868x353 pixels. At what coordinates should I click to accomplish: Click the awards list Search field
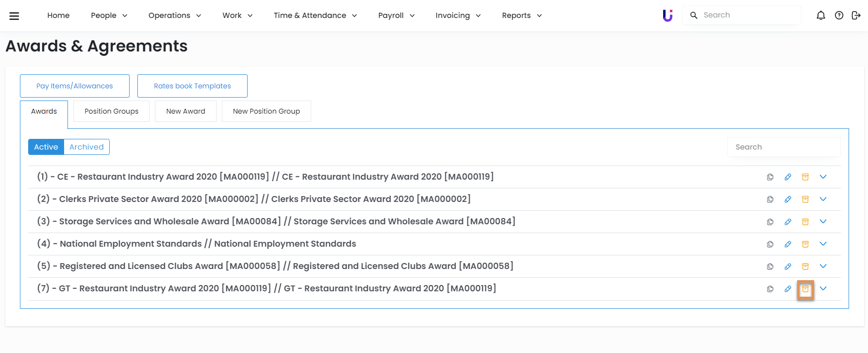pyautogui.click(x=784, y=147)
